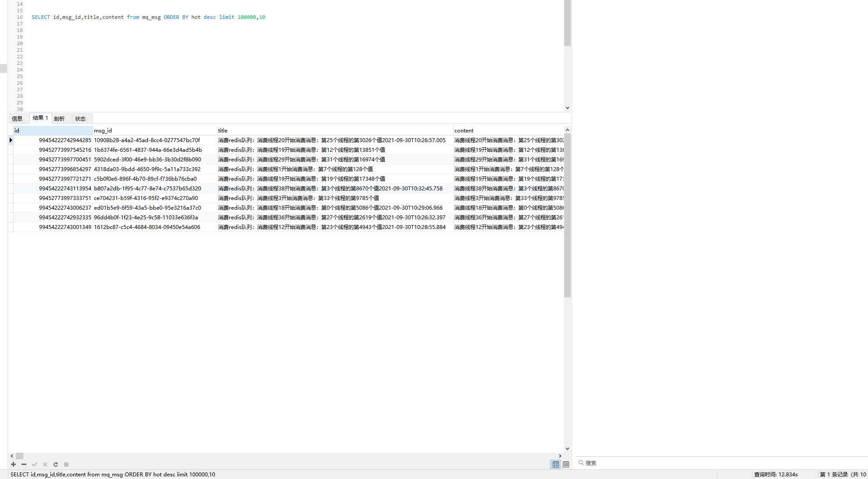Click the results scrollbar up arrow

(567, 130)
